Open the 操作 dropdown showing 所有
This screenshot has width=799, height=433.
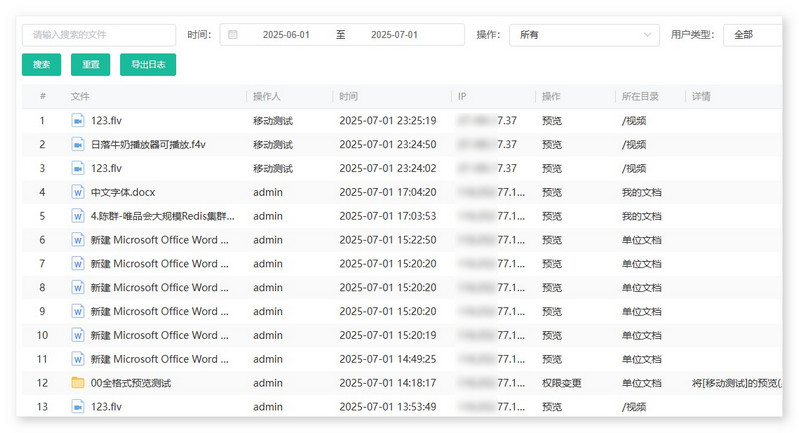coord(584,35)
